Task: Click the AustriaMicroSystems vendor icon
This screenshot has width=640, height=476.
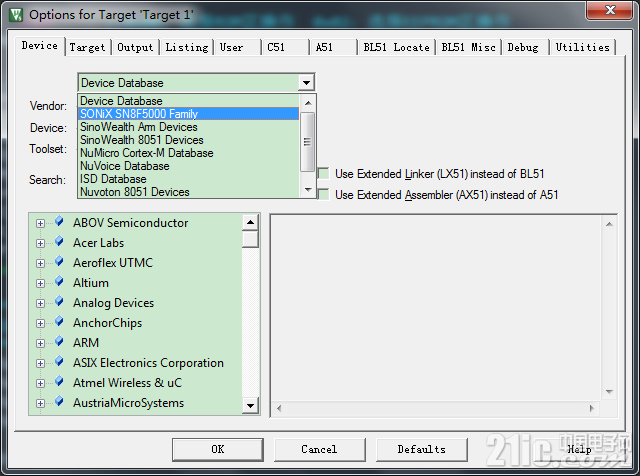Action: click(x=60, y=401)
